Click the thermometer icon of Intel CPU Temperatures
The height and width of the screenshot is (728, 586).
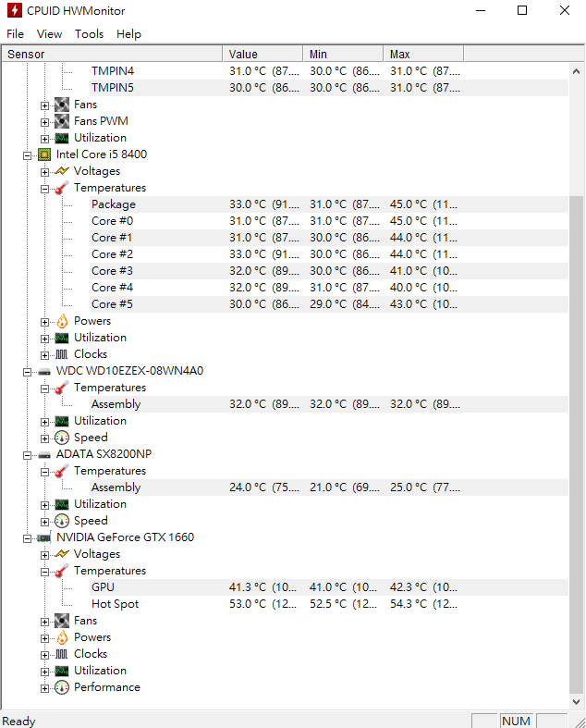(62, 188)
